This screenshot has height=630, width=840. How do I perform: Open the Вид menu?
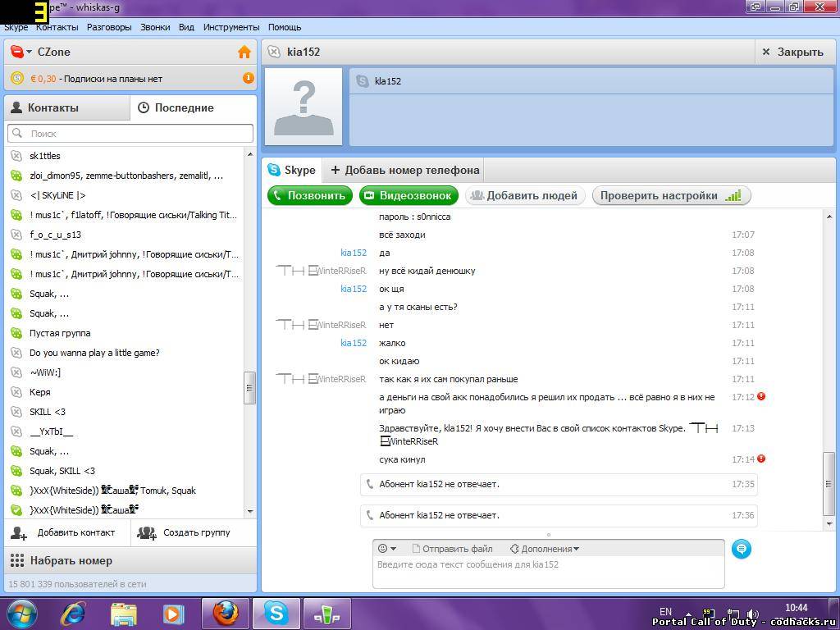pyautogui.click(x=186, y=27)
